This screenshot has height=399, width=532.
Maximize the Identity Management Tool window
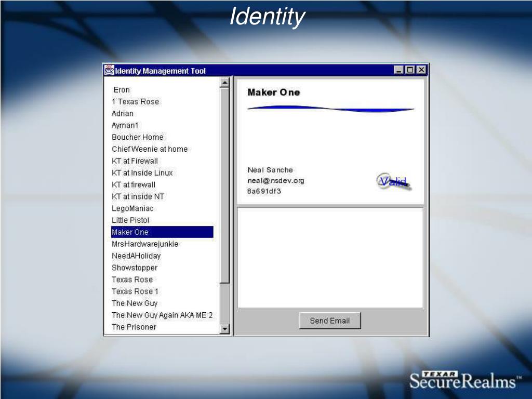(410, 70)
